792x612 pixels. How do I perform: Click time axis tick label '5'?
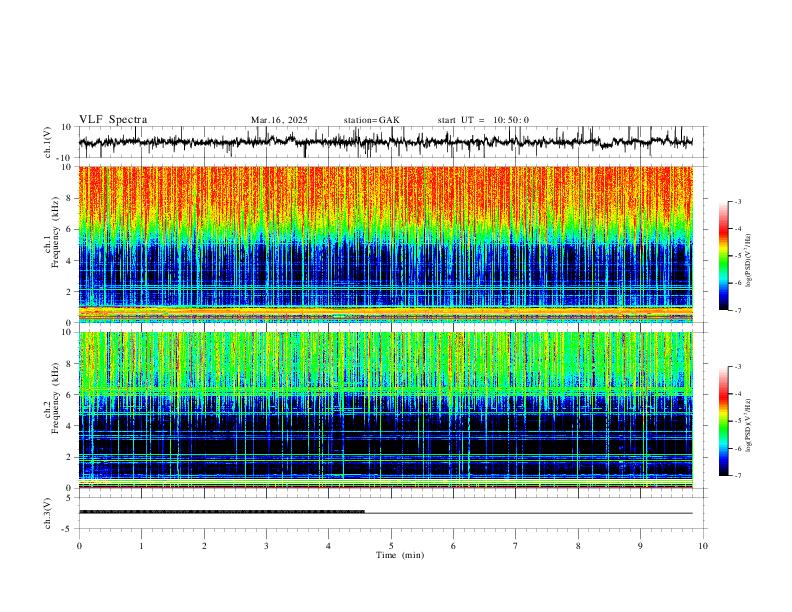coord(391,546)
